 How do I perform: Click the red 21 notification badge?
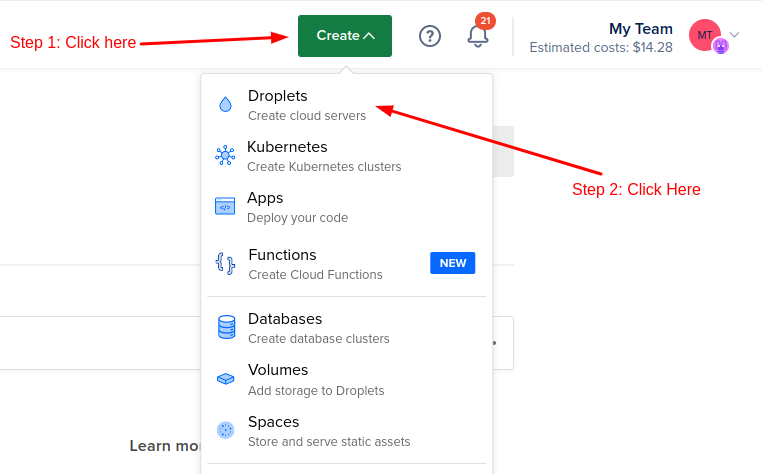tap(485, 21)
